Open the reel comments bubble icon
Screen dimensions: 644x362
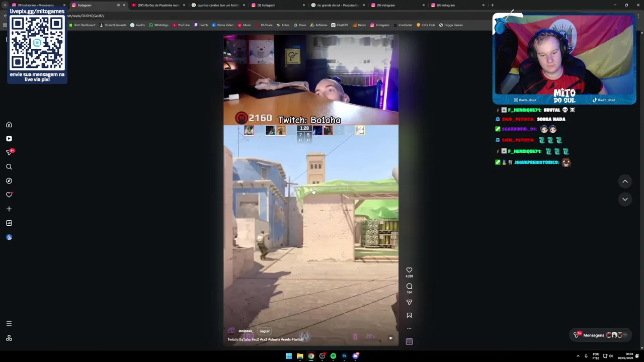pyautogui.click(x=409, y=286)
